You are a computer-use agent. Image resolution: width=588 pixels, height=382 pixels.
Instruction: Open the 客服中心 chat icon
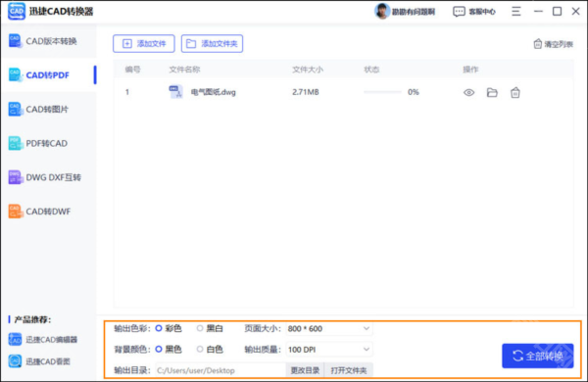[459, 12]
